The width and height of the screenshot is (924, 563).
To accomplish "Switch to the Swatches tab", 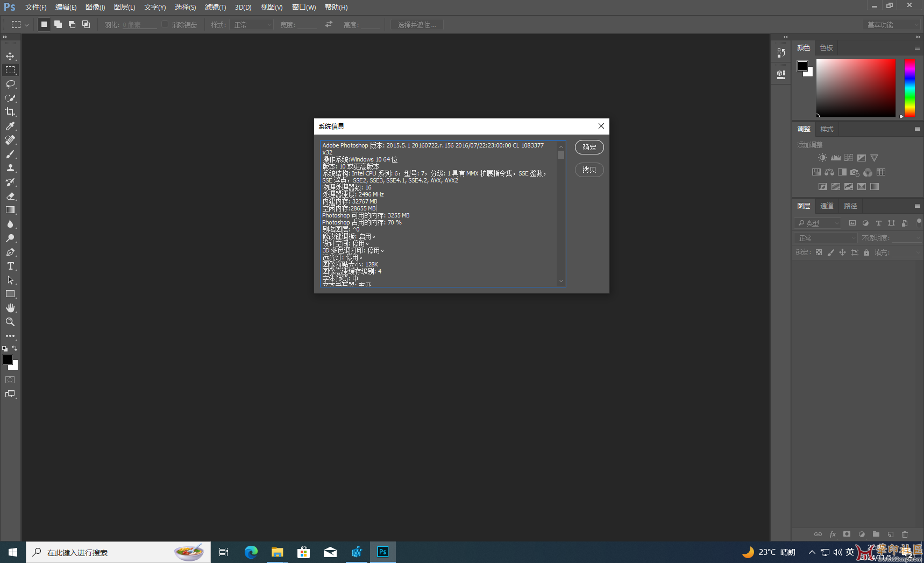I will 826,48.
